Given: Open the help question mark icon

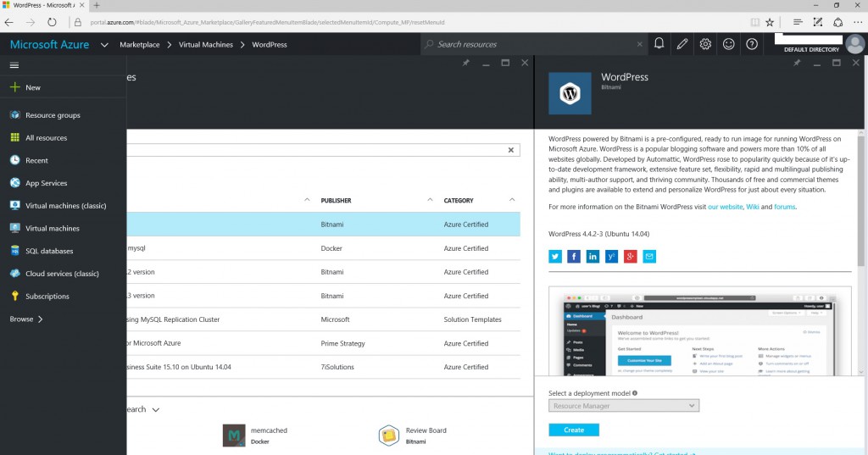Looking at the screenshot, I should [752, 44].
